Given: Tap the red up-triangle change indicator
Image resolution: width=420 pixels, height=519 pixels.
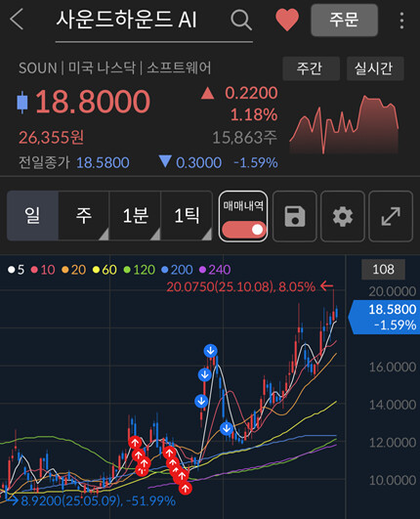Looking at the screenshot, I should point(208,93).
